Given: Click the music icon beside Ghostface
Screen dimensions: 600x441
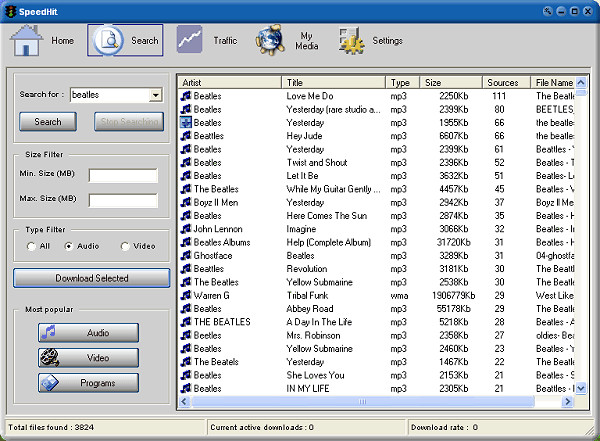Looking at the screenshot, I should point(186,255).
